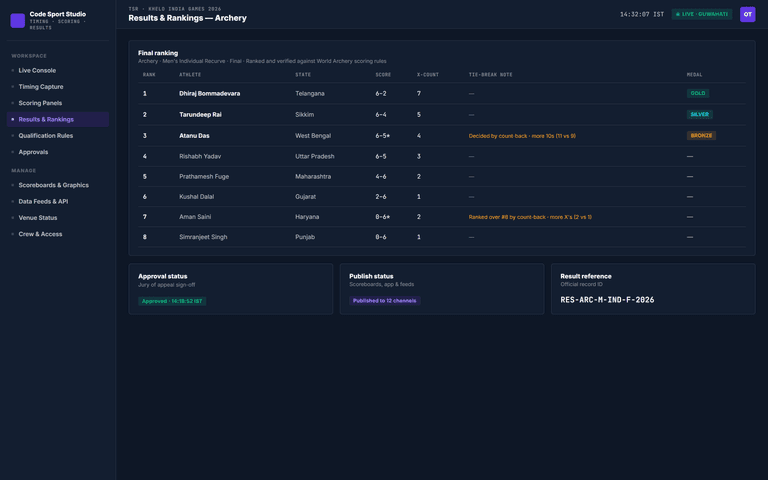768x480 pixels.
Task: Select athlete Atanu Das
Action: (x=194, y=136)
